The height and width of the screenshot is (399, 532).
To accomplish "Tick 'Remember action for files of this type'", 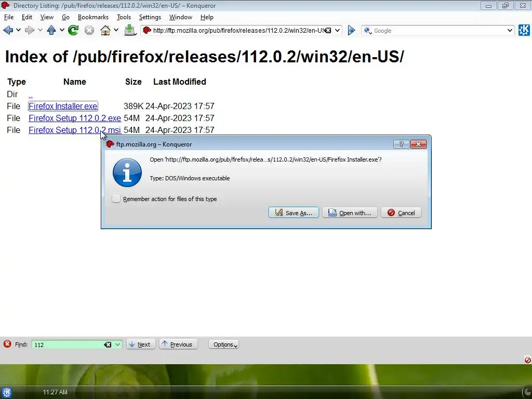I will [116, 198].
